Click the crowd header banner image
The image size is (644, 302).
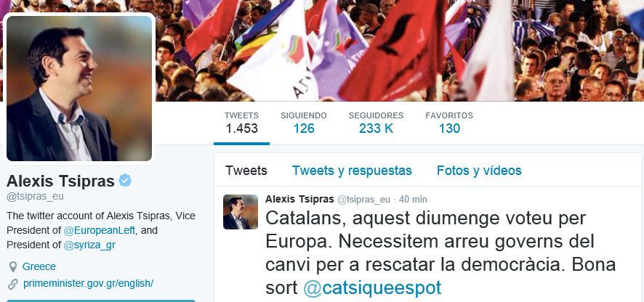[x=398, y=50]
